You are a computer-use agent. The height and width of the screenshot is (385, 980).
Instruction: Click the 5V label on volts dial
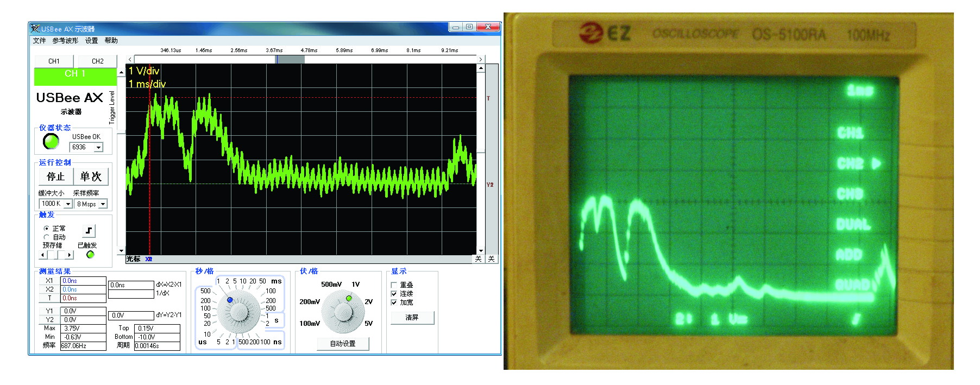click(x=368, y=324)
